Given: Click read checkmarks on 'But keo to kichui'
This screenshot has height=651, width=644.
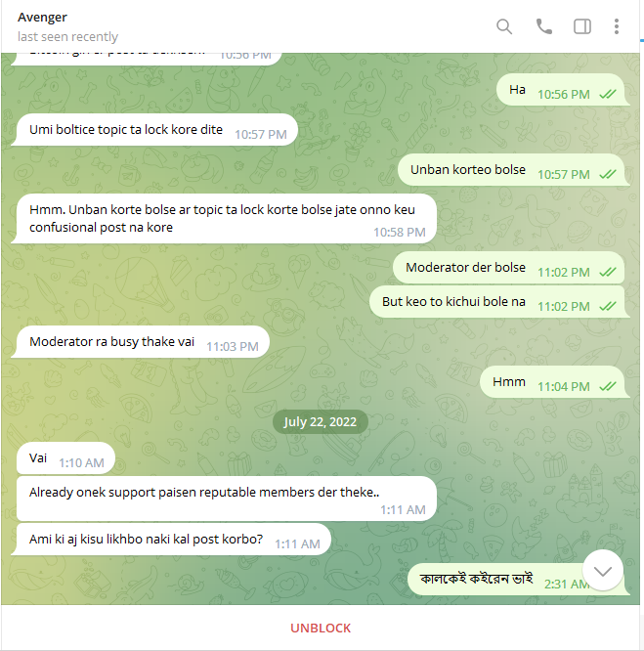Looking at the screenshot, I should [608, 307].
